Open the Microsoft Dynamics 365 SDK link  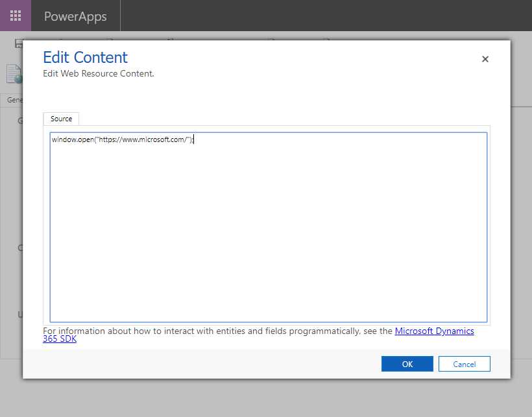434,331
